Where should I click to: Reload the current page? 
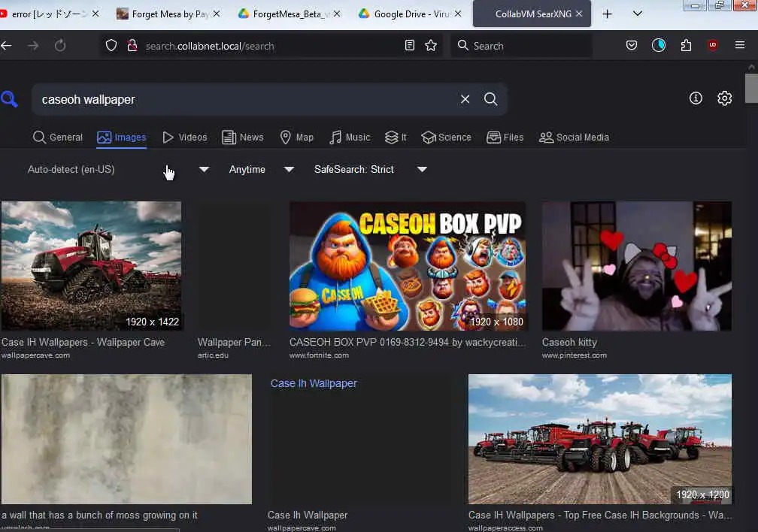pos(60,46)
